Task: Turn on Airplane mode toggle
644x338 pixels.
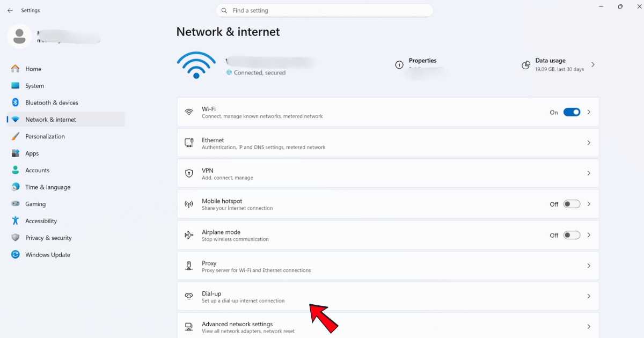Action: (x=572, y=234)
